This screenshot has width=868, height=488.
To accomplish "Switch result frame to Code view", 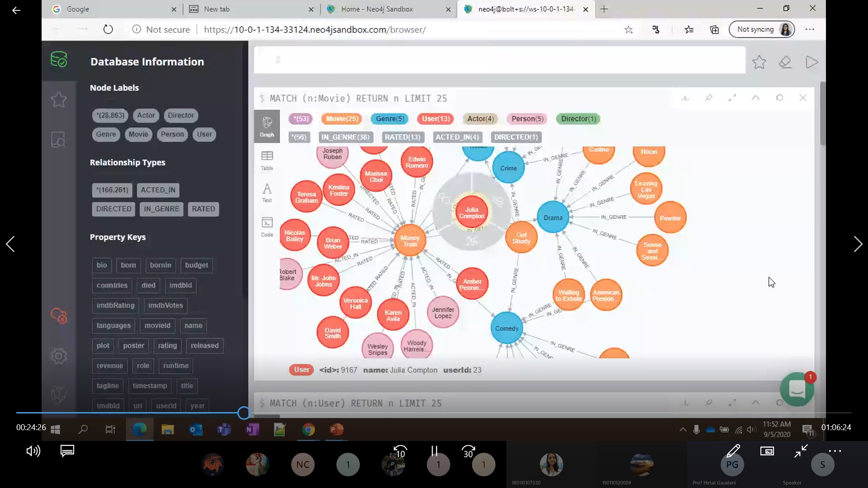I will coord(267,226).
